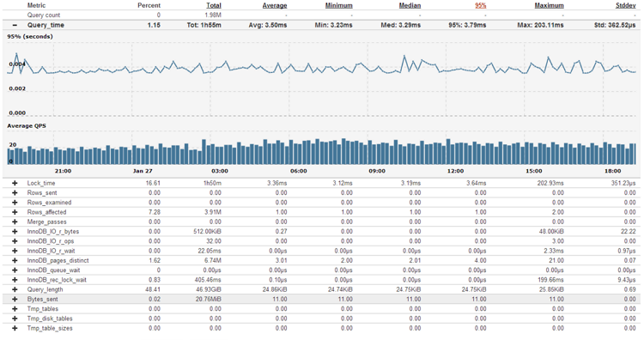Click the Std: 362.52µs value
Viewport: 644px width, 340px height.
(615, 25)
